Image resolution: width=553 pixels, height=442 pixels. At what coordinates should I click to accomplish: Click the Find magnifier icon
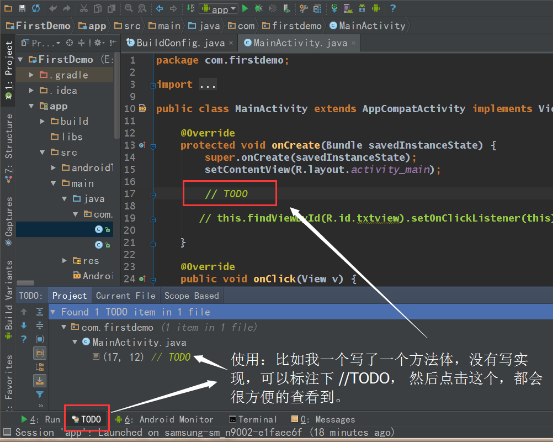pos(129,8)
